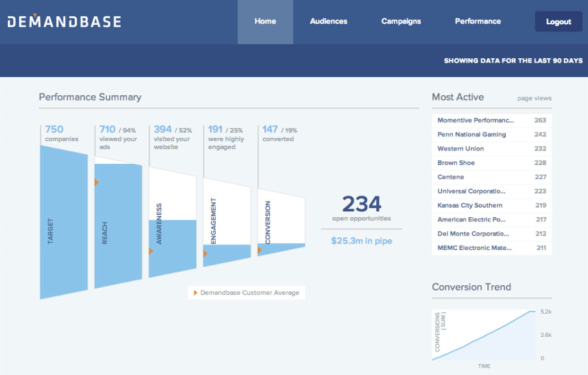Open the Universal Corporation row
This screenshot has height=375, width=588.
(492, 191)
